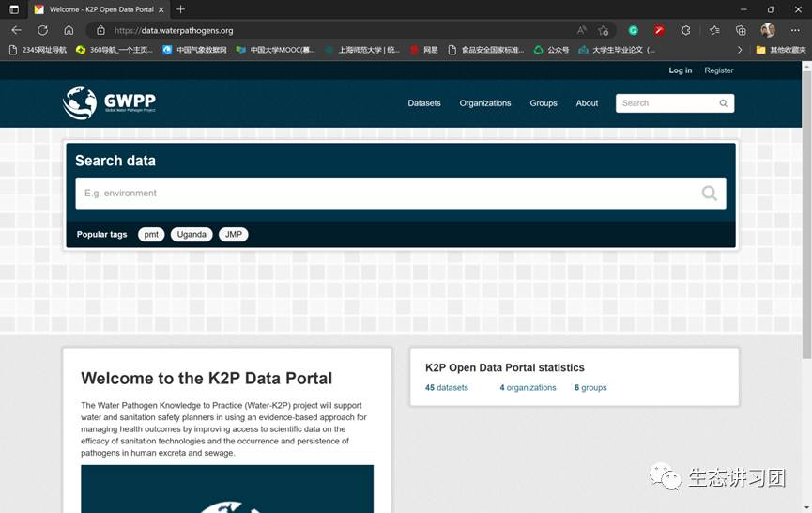
Task: Open a new tab with plus button
Action: click(x=180, y=9)
